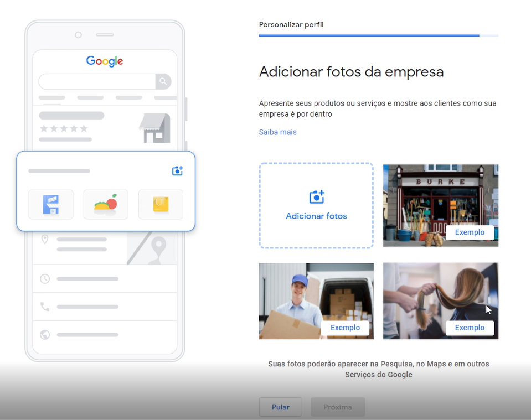Click the camera icon above Adicionar fotos
Screen dimensions: 531x420
(x=316, y=197)
